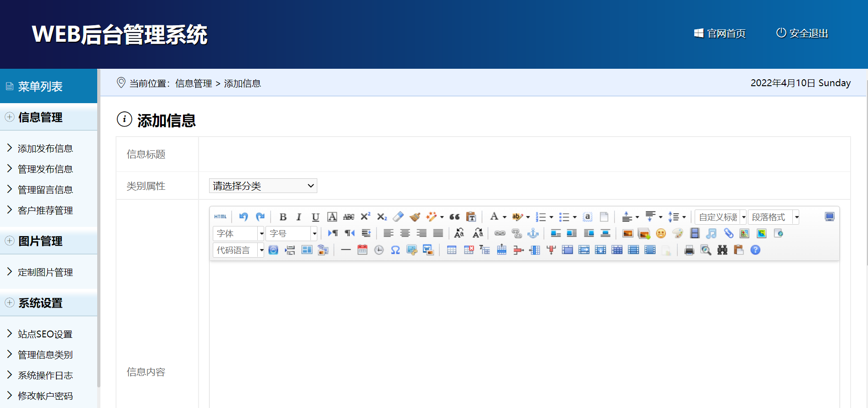868x408 pixels.
Task: Print the content using the printer icon
Action: (689, 250)
